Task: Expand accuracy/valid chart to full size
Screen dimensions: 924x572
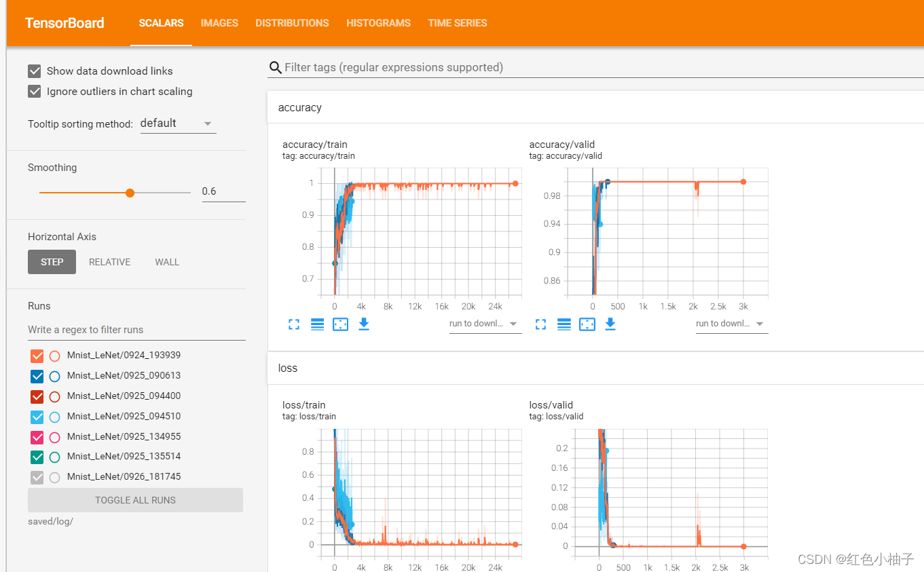Action: [540, 324]
